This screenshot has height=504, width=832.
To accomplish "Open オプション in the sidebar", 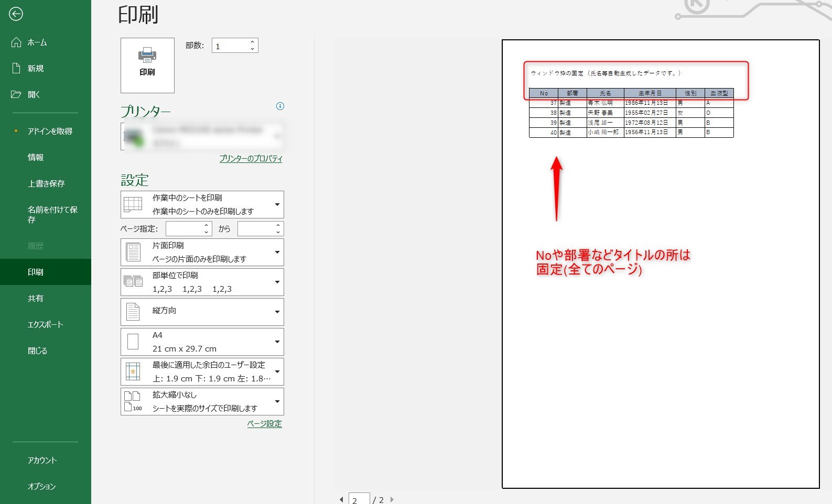I will pos(41,487).
